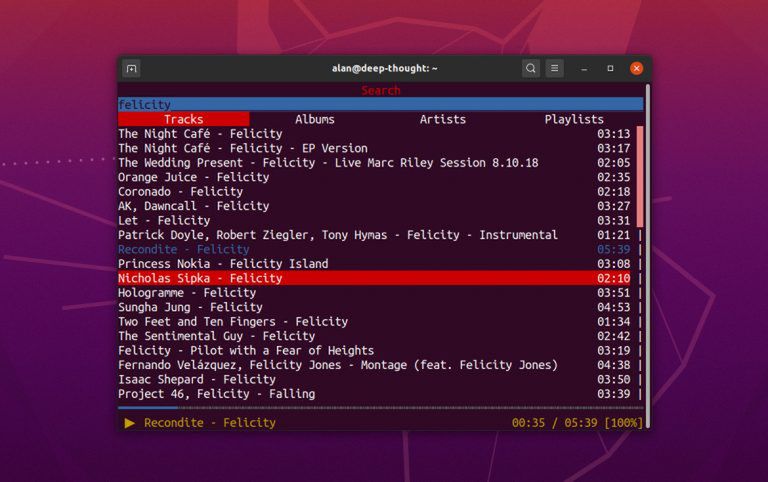Click the alan@deep-thought window title
Viewport: 768px width, 482px height.
[384, 69]
